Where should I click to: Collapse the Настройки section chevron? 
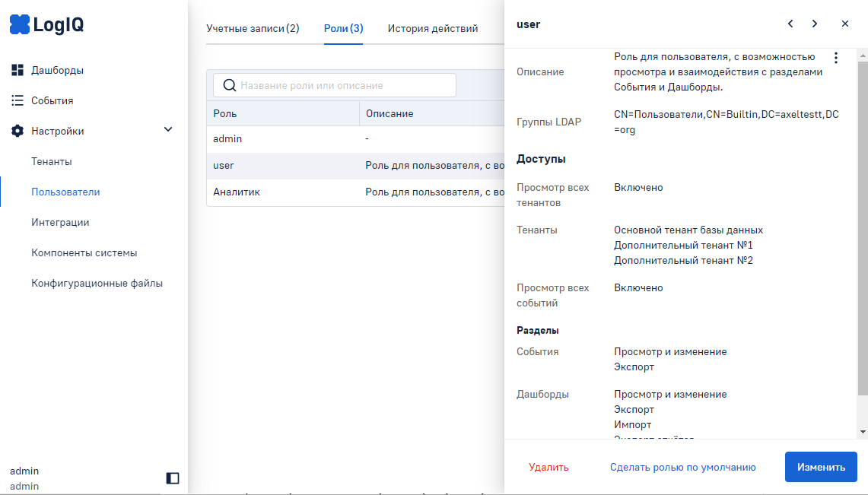click(168, 130)
